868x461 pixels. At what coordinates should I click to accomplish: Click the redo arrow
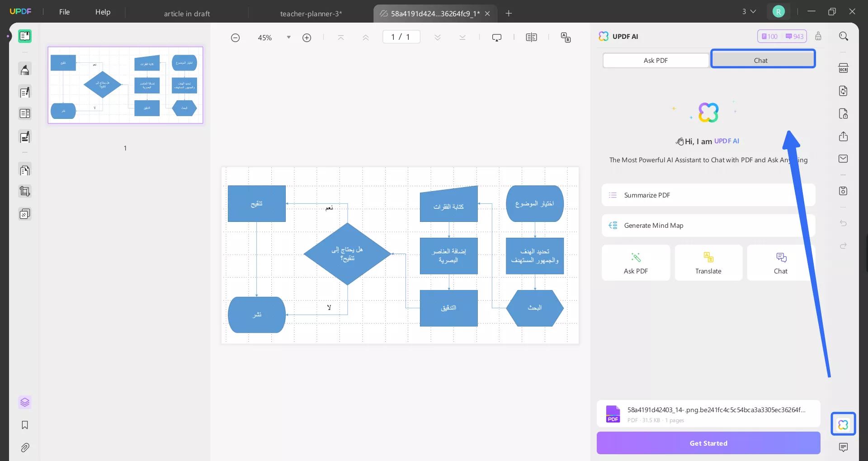tap(843, 246)
